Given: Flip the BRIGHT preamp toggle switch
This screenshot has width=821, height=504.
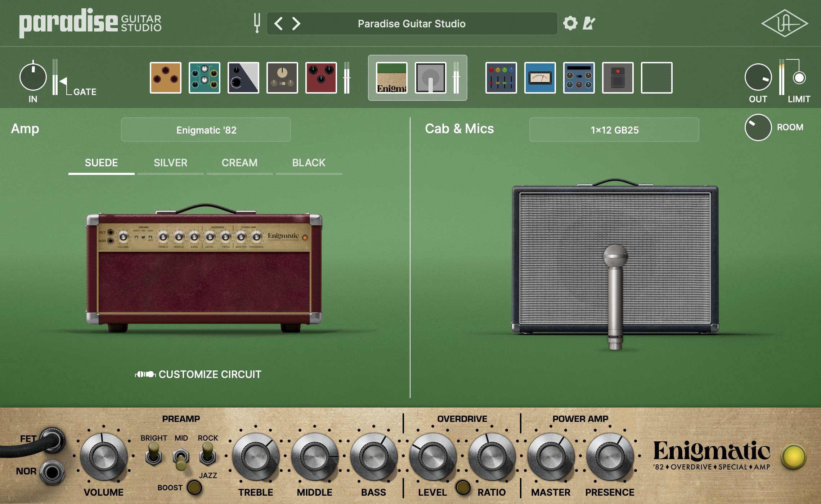Looking at the screenshot, I should click(154, 454).
